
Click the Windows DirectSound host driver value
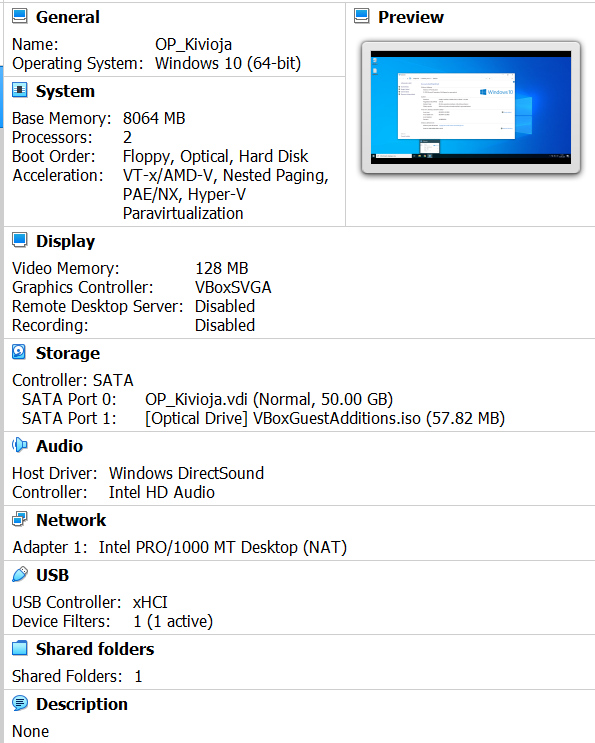point(186,473)
